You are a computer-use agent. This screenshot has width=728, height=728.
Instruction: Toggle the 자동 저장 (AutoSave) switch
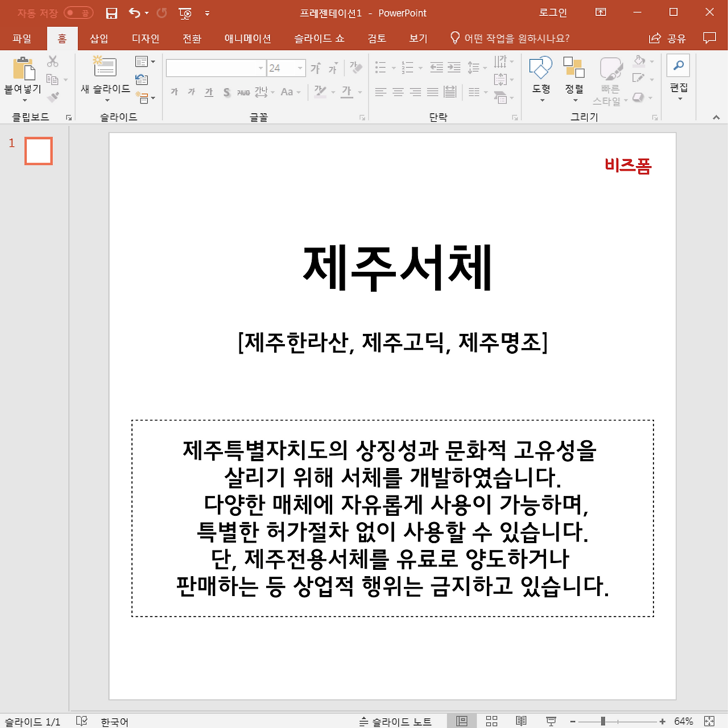[73, 13]
